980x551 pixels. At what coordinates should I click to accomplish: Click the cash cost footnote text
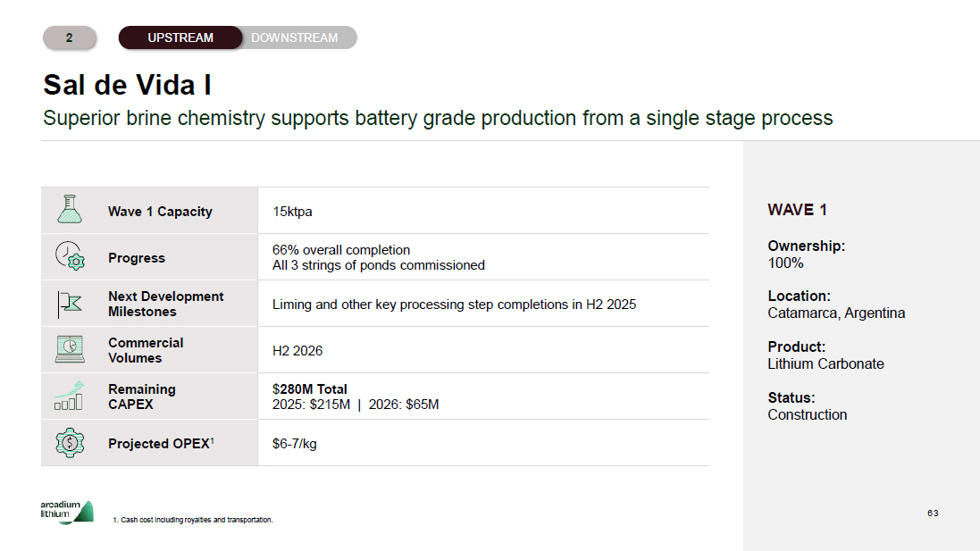coord(193,520)
